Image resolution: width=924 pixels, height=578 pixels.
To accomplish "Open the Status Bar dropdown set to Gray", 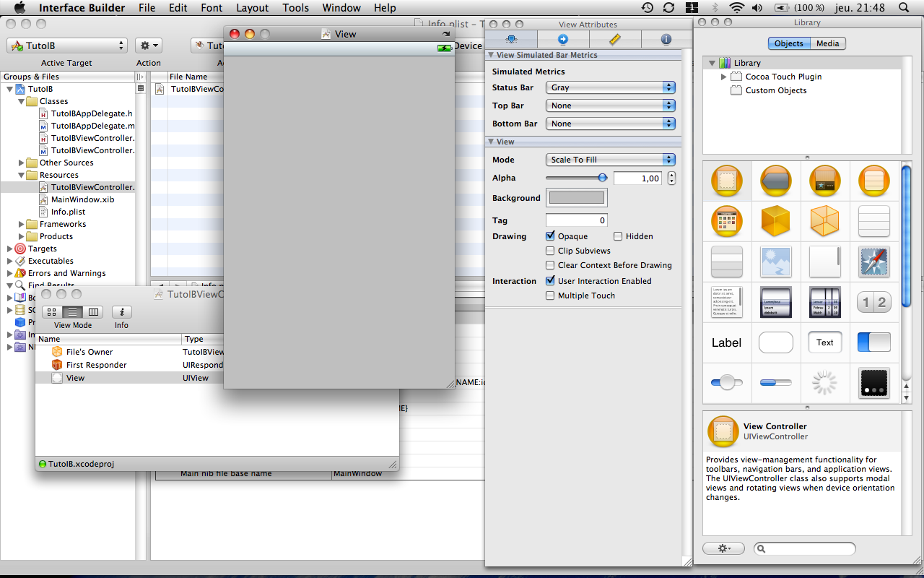I will pos(611,87).
